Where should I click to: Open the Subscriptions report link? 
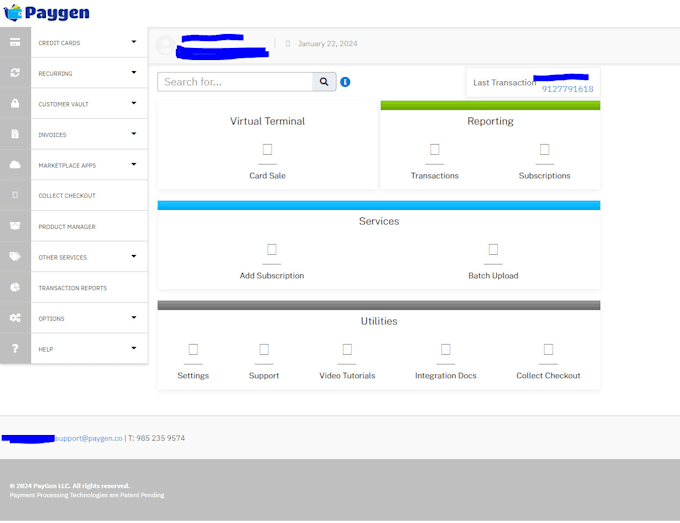(x=544, y=176)
